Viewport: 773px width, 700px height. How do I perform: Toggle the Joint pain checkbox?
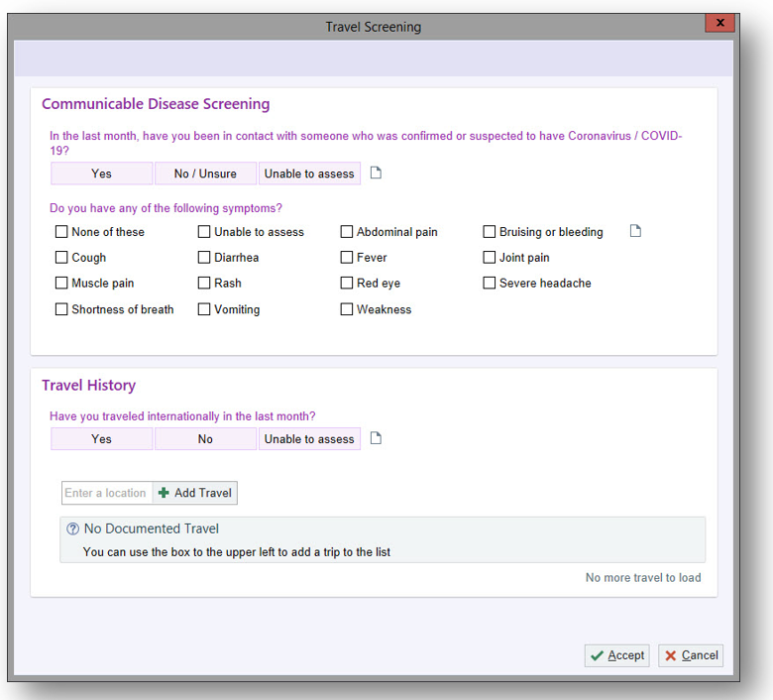(490, 258)
